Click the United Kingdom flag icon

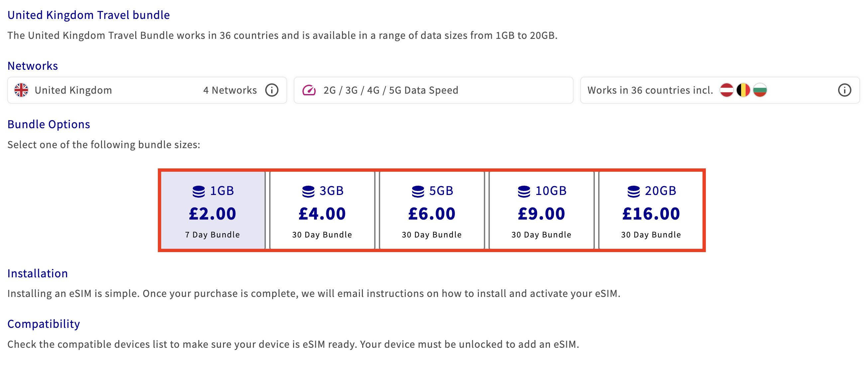click(21, 90)
